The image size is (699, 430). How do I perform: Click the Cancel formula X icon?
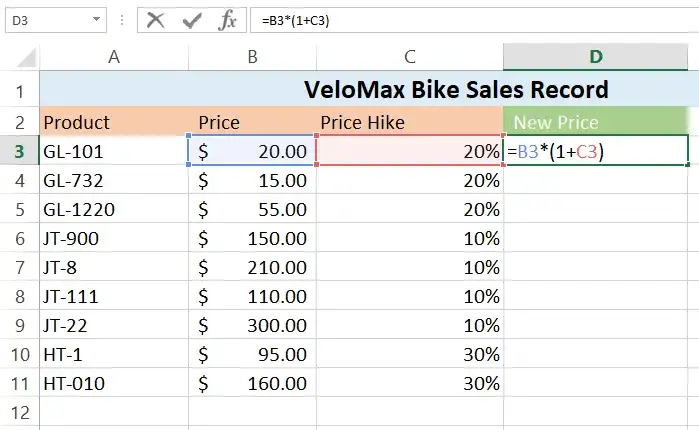[155, 20]
